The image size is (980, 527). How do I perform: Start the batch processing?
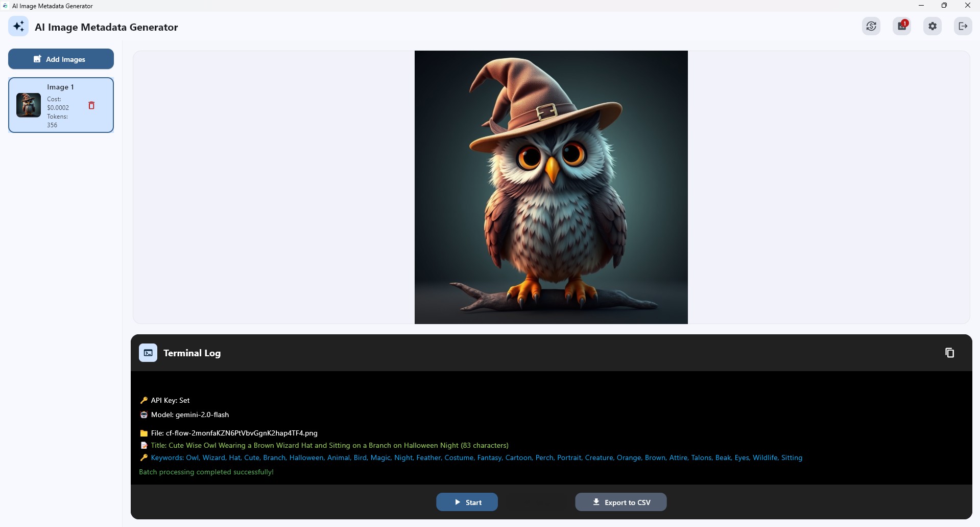coord(466,502)
